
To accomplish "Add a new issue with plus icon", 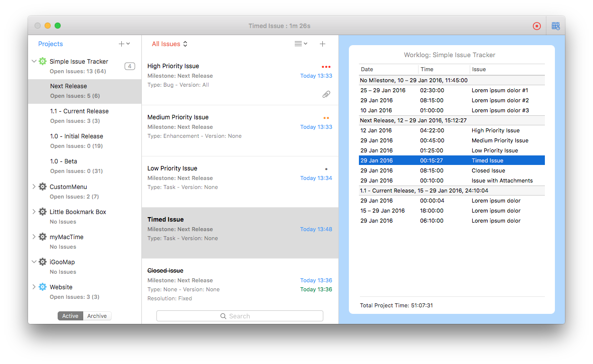I will tap(323, 44).
